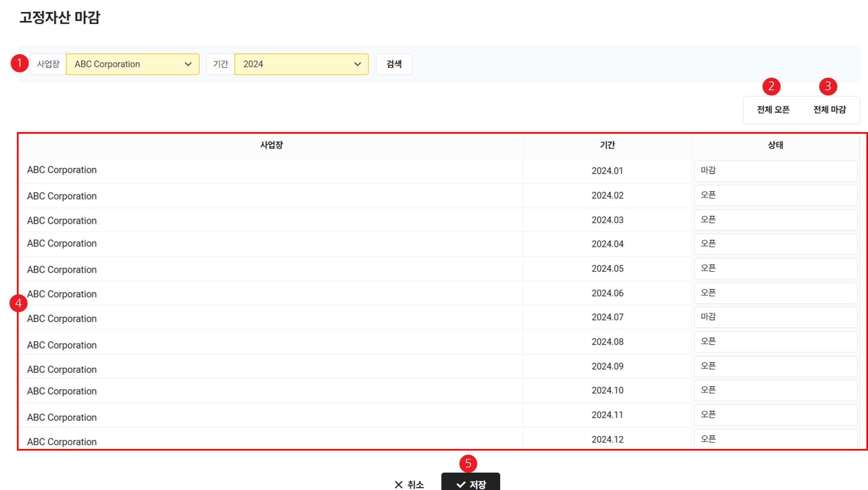The height and width of the screenshot is (490, 868).
Task: Select the 2024.05 period cell
Action: 607,269
